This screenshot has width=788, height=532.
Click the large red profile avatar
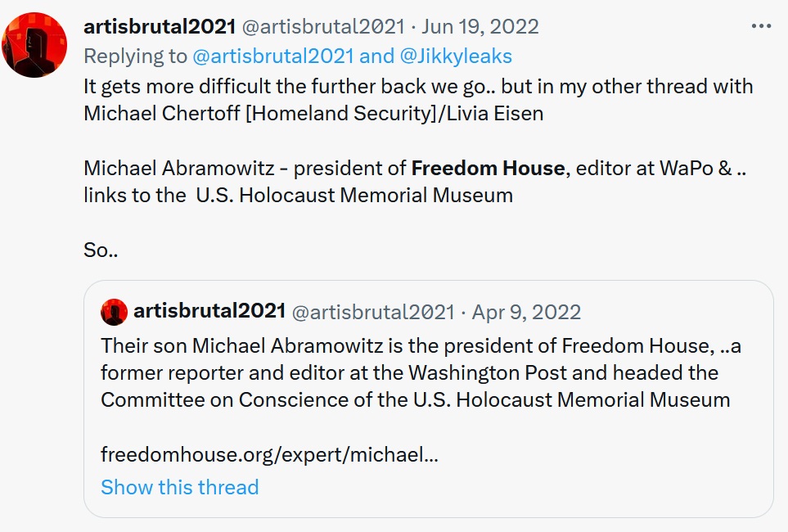tap(34, 45)
